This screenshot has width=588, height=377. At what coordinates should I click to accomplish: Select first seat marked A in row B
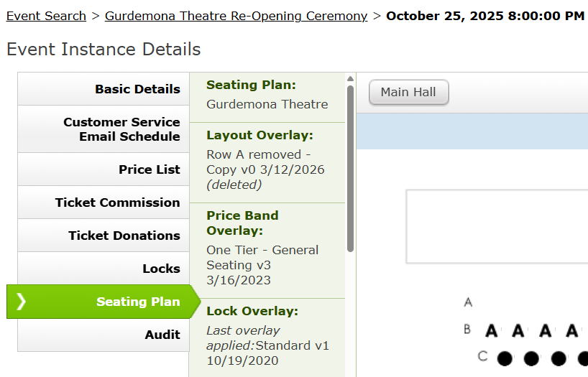(491, 331)
